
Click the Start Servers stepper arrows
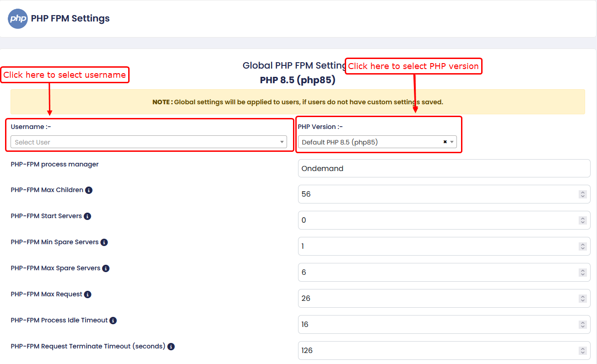pos(582,220)
